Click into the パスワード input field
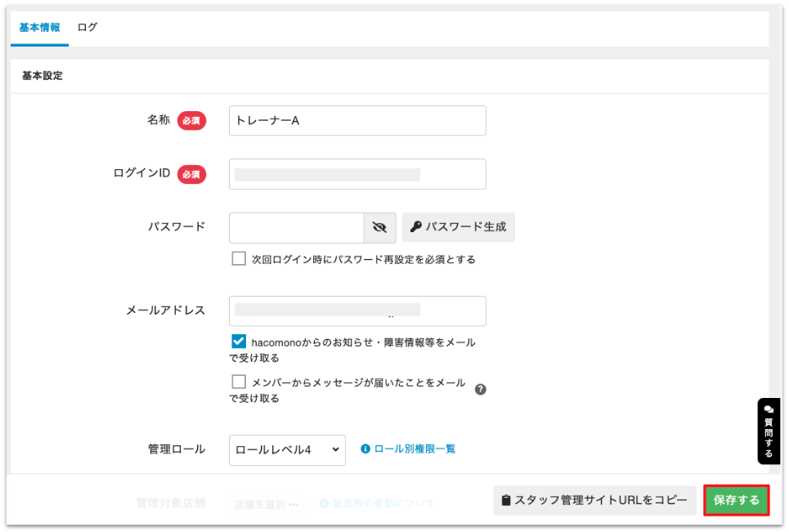Image resolution: width=789 pixels, height=532 pixels. (x=296, y=228)
